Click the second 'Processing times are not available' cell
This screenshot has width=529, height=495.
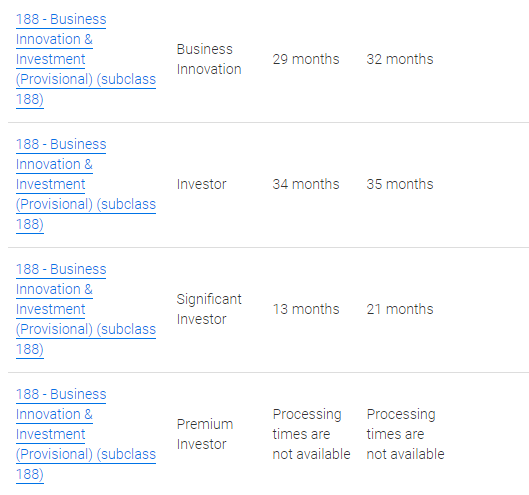pos(406,434)
